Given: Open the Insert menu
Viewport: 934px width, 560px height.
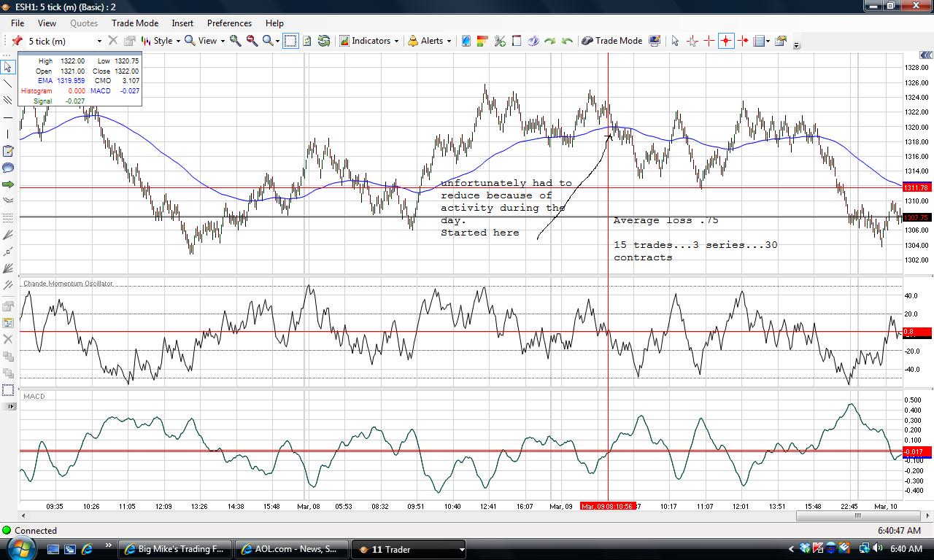Looking at the screenshot, I should tap(182, 23).
